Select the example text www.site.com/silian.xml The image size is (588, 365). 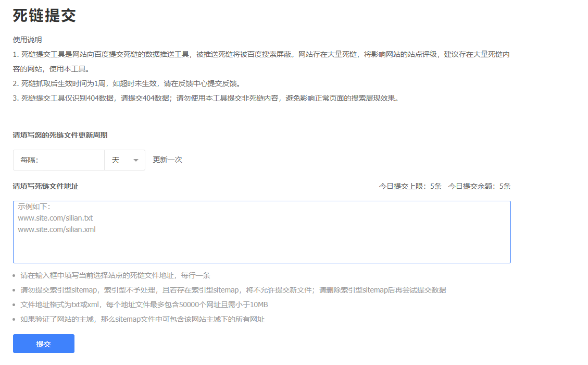tap(57, 229)
